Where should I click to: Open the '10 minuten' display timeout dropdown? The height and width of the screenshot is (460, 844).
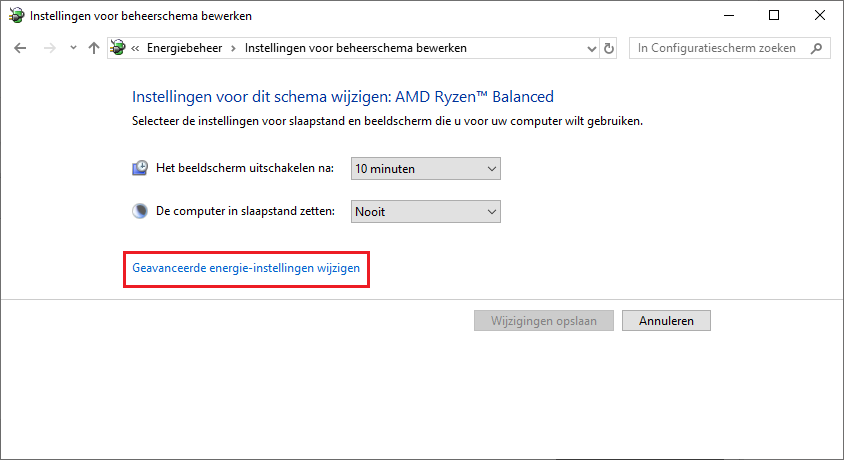click(426, 168)
